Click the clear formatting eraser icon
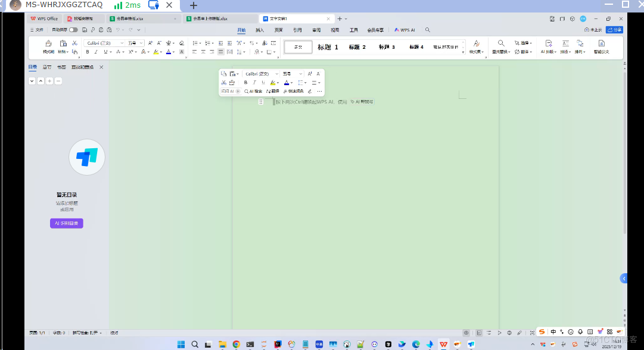Image resolution: width=644 pixels, height=350 pixels. point(182,43)
